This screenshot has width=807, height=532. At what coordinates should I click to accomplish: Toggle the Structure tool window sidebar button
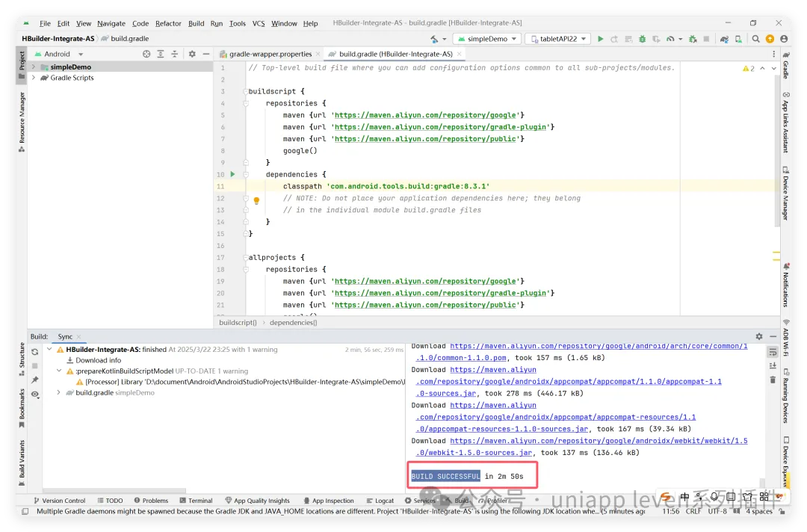pyautogui.click(x=22, y=359)
